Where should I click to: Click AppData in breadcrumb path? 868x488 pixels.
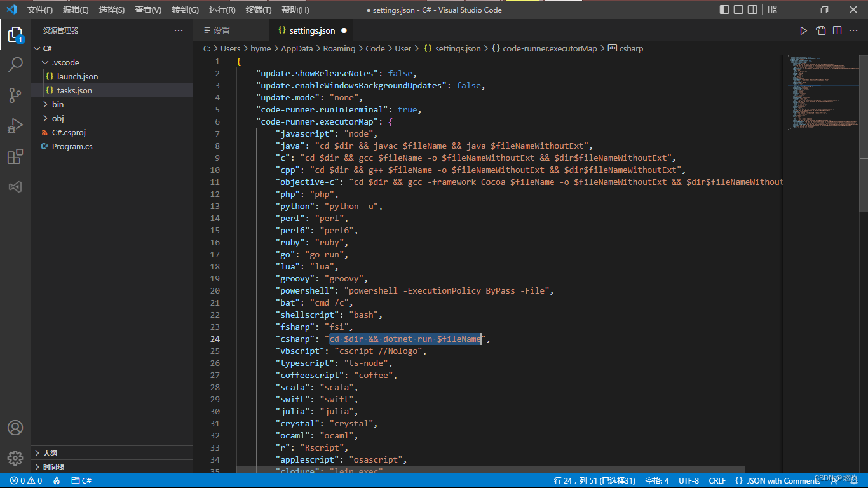point(297,48)
